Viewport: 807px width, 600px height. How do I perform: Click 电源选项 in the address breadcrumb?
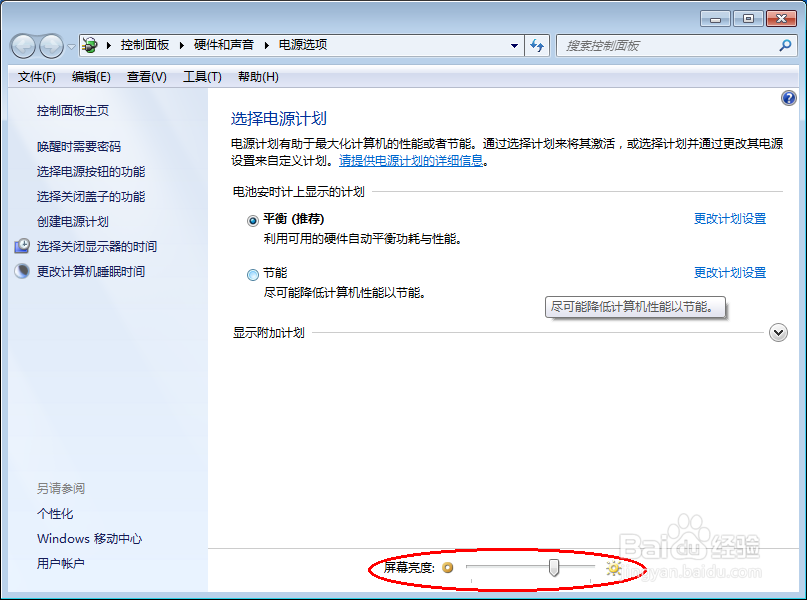(303, 45)
